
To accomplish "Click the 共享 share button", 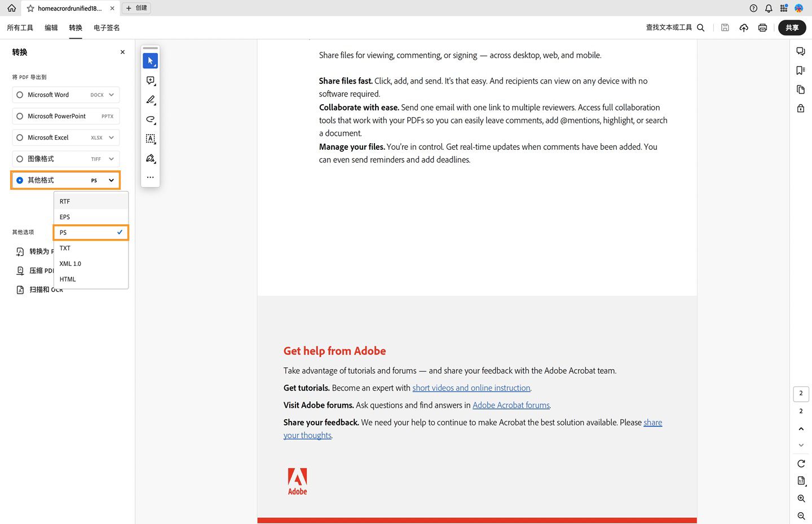I will point(792,28).
